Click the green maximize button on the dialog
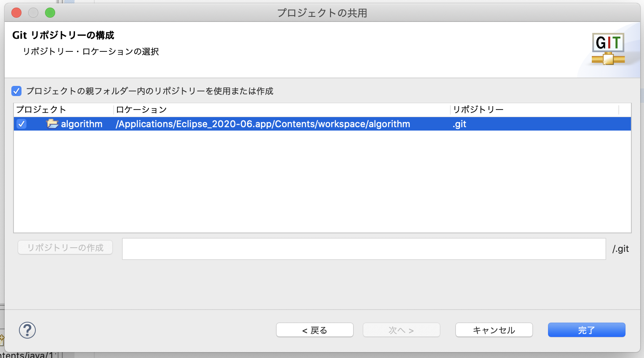 (x=50, y=13)
